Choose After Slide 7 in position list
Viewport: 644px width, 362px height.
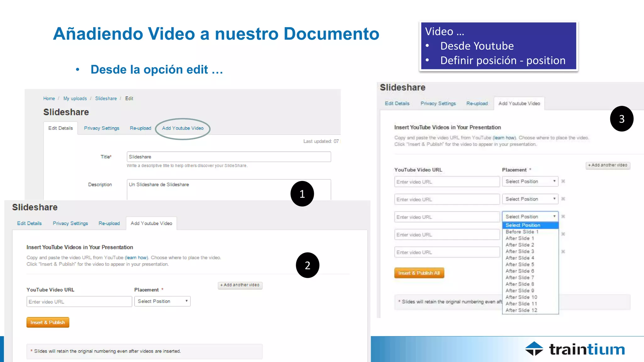(530, 277)
